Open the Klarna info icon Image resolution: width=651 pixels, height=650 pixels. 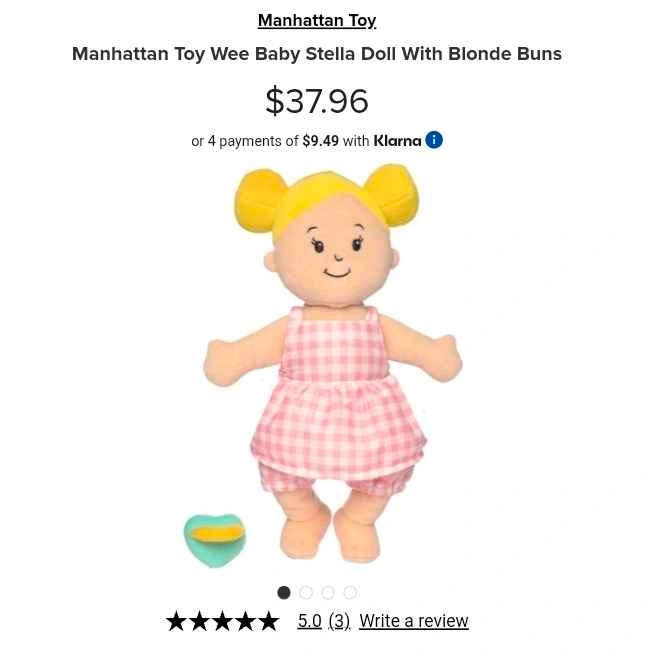(434, 140)
